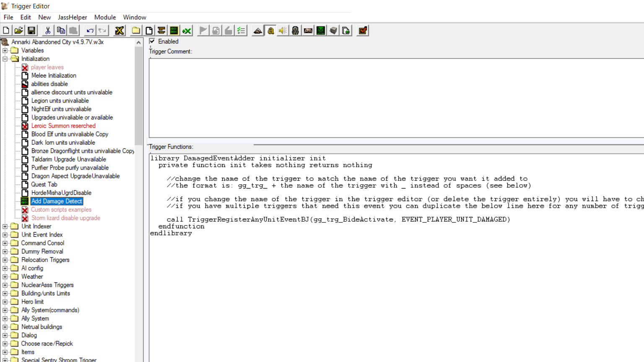This screenshot has height=362, width=644.
Task: Open the Terrain Editor mountain icon
Action: coord(258,31)
